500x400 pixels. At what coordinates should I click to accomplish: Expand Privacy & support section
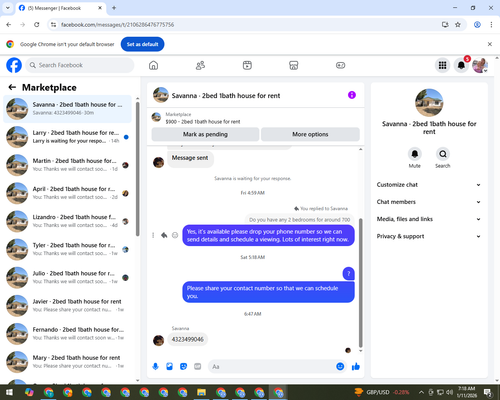[429, 236]
